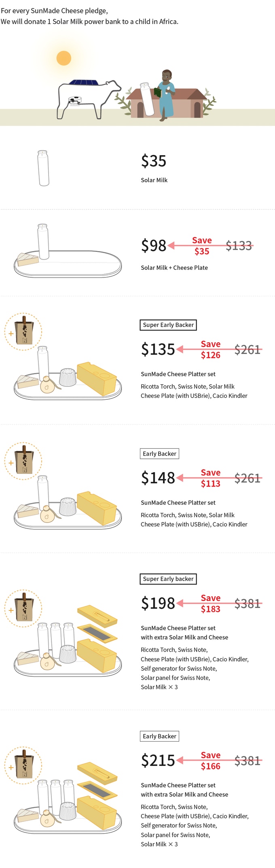Image resolution: width=275 pixels, height=868 pixels.
Task: Click the Early Backer badge at $148
Action: tap(159, 454)
